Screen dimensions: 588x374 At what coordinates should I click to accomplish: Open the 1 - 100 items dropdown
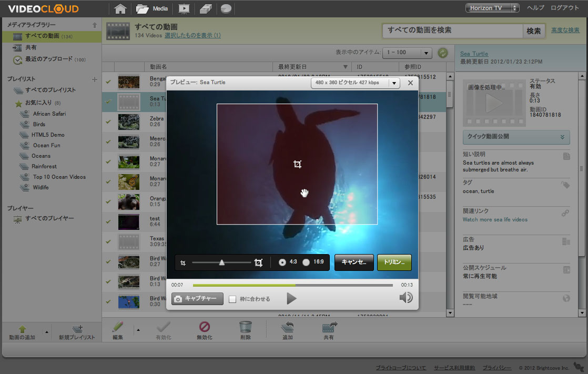click(407, 53)
